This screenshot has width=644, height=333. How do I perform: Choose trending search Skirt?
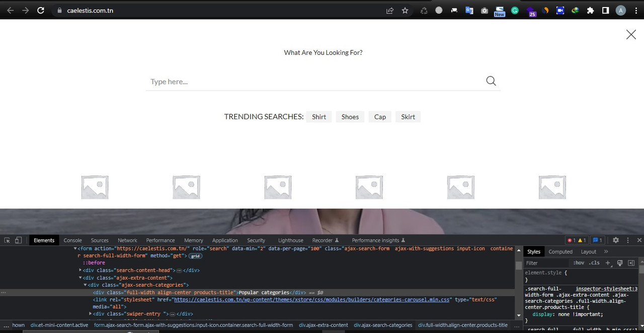pyautogui.click(x=408, y=117)
